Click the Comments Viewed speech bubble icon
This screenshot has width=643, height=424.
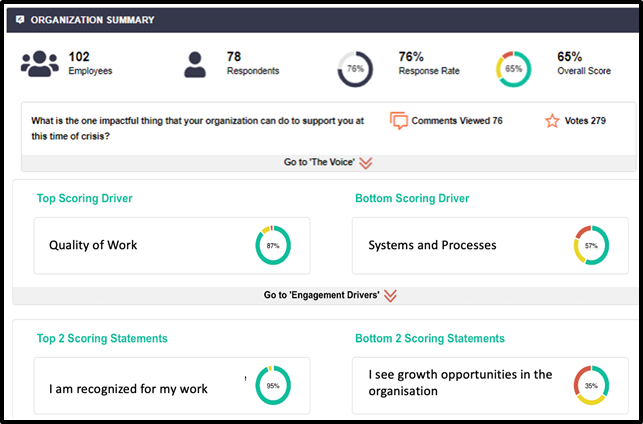[x=399, y=121]
